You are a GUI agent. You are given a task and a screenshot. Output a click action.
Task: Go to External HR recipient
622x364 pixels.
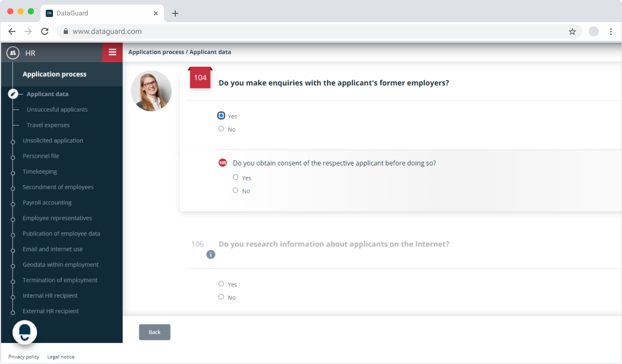tap(51, 311)
